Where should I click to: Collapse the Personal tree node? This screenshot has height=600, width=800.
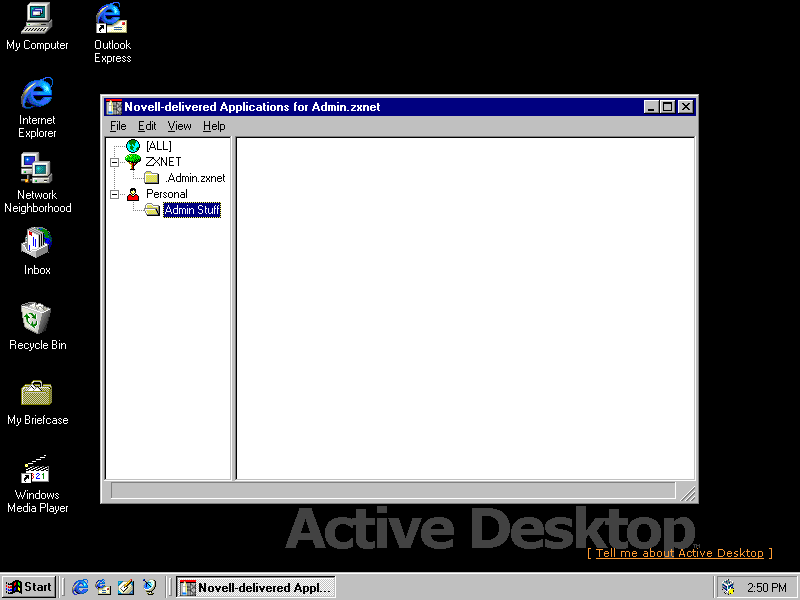(115, 194)
